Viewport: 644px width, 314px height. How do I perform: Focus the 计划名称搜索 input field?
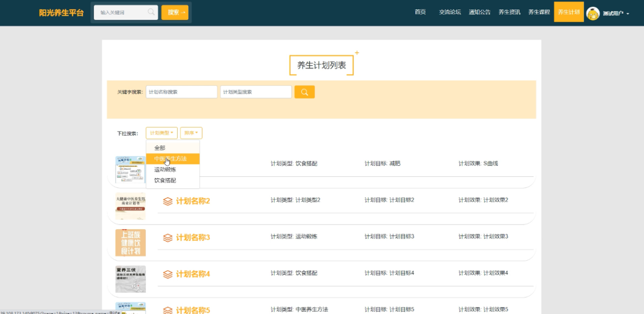tap(181, 92)
